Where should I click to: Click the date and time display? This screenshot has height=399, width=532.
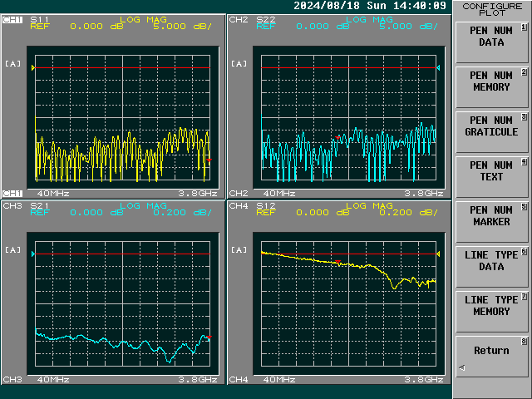pos(369,6)
